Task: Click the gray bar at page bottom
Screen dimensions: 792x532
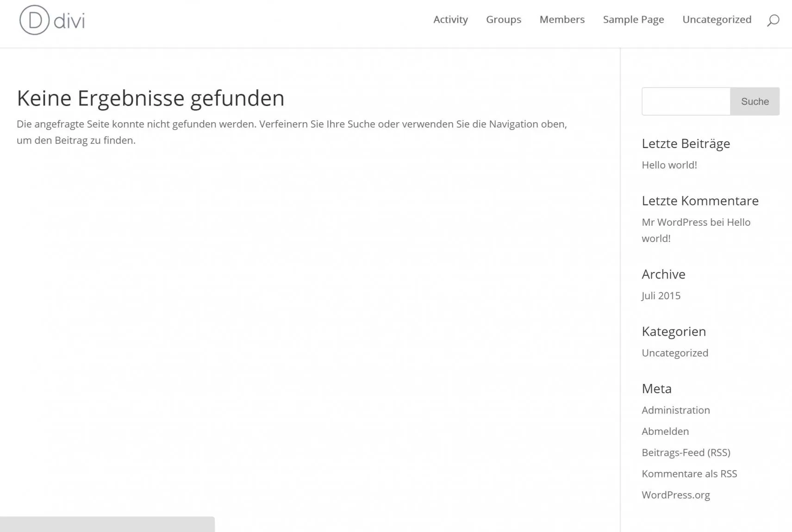Action: (107, 524)
